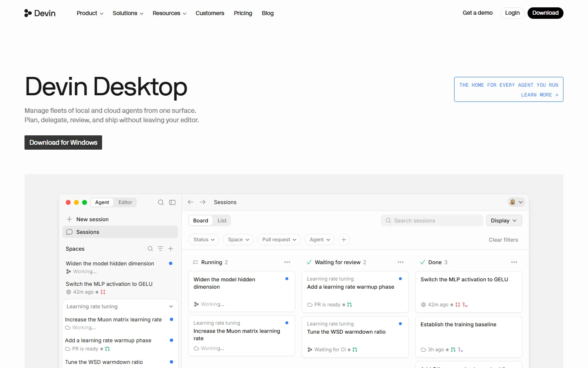Open the Space filter dropdown

point(238,240)
